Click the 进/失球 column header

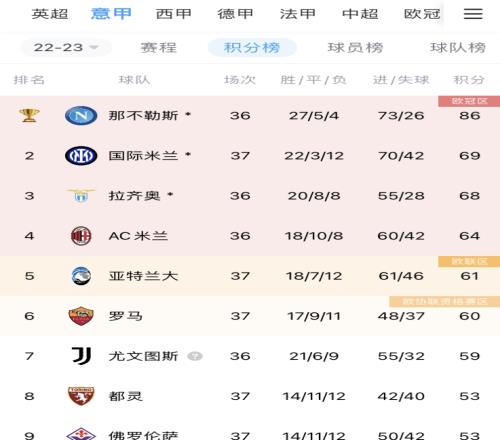coord(401,80)
